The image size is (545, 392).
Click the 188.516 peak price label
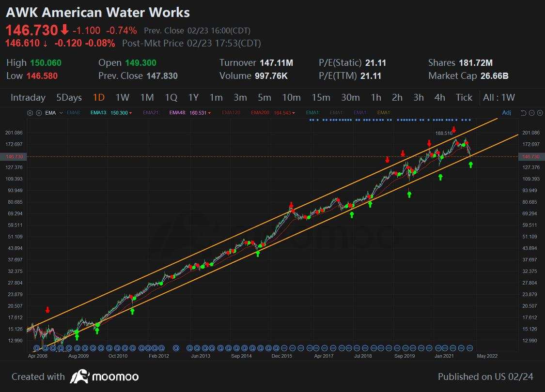pyautogui.click(x=444, y=133)
